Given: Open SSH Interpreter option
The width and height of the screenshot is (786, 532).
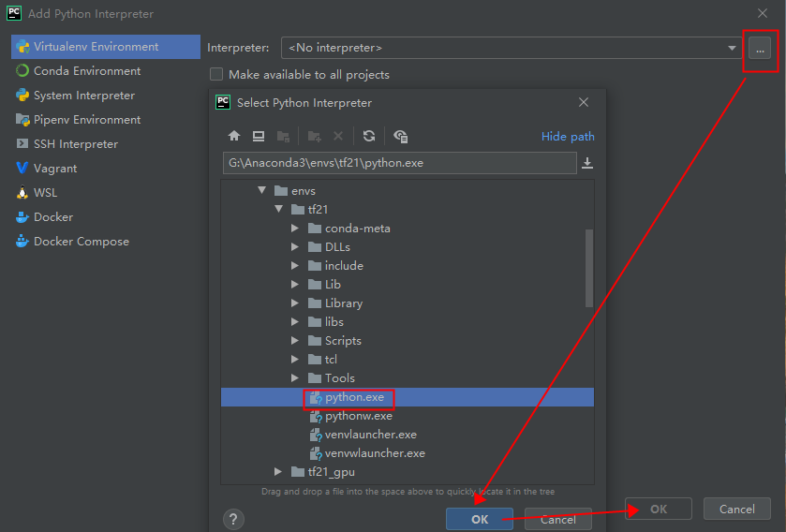Looking at the screenshot, I should [106, 143].
